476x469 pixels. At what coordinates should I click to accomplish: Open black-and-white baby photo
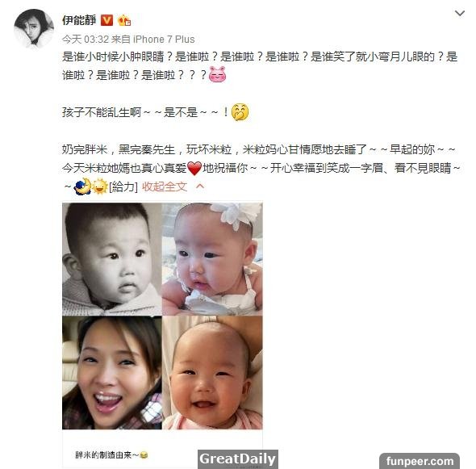click(x=112, y=259)
